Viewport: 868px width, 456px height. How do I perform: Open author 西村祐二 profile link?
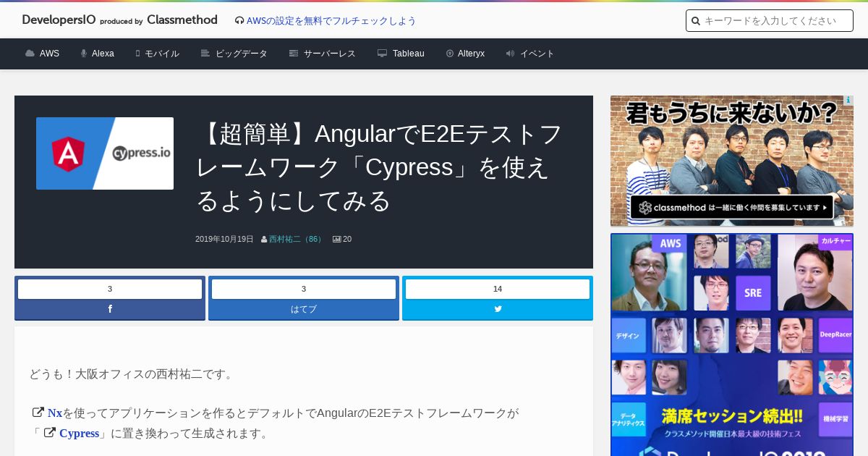coord(296,239)
